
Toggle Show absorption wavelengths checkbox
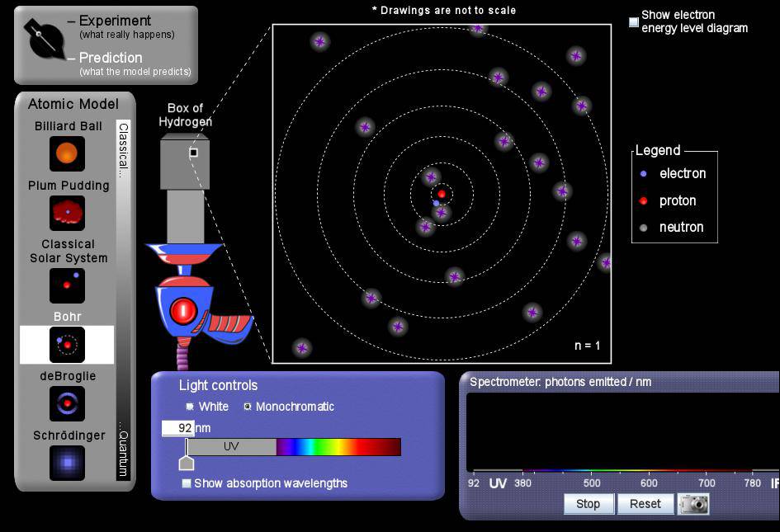pos(187,483)
